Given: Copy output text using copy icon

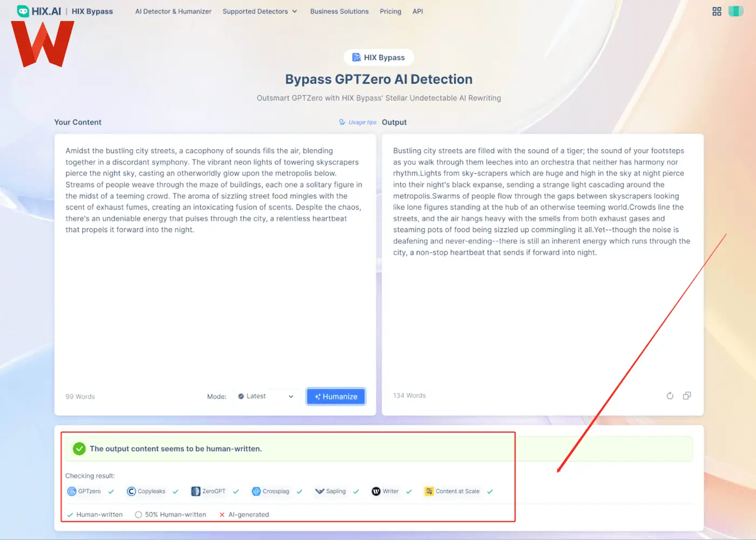Looking at the screenshot, I should tap(687, 396).
